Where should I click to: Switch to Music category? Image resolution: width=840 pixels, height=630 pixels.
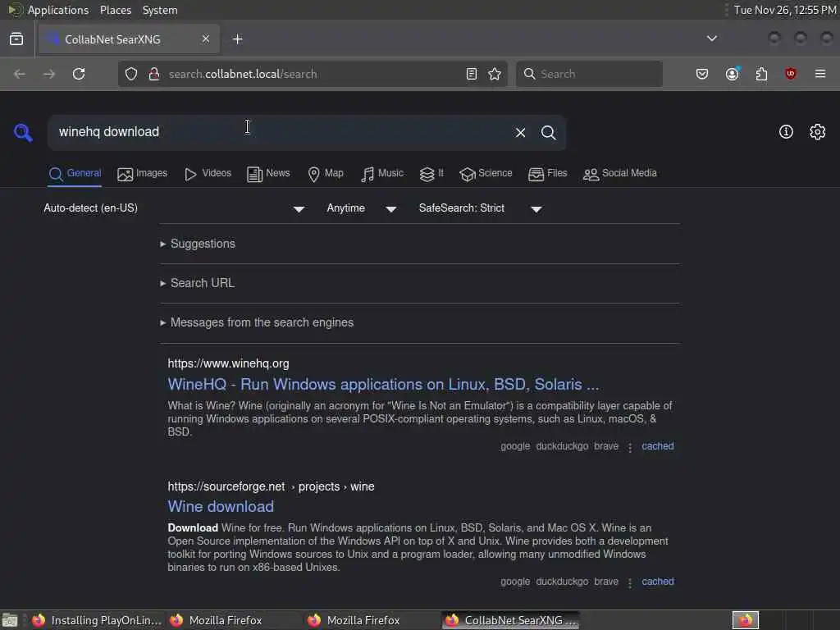(x=382, y=174)
